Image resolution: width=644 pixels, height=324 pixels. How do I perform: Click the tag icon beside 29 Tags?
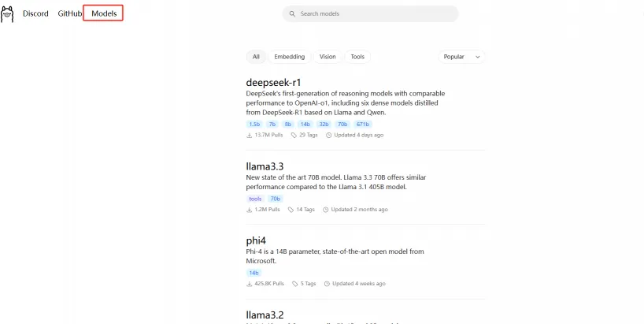(x=294, y=135)
